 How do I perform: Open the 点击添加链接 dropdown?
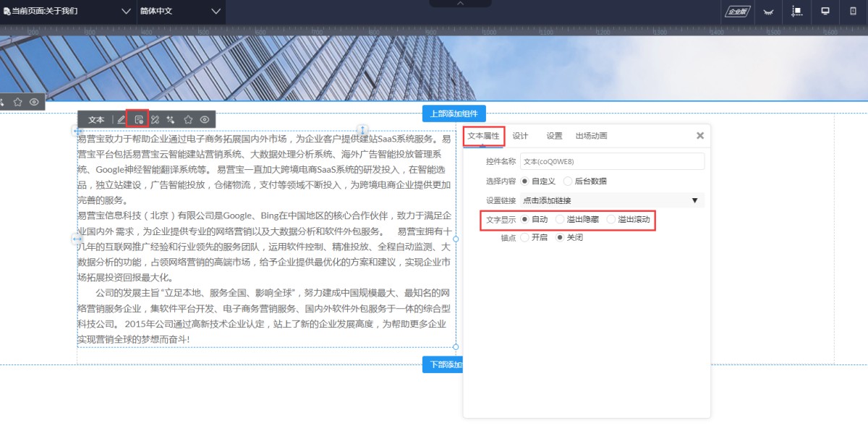(612, 200)
